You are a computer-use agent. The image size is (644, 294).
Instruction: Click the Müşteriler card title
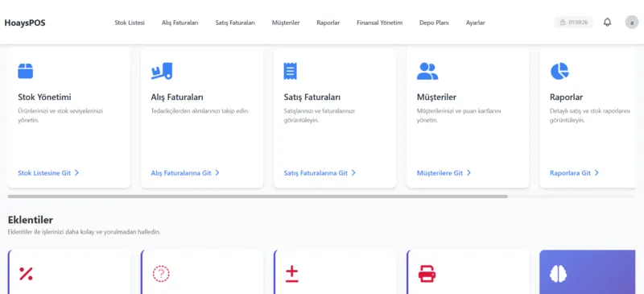coord(436,97)
